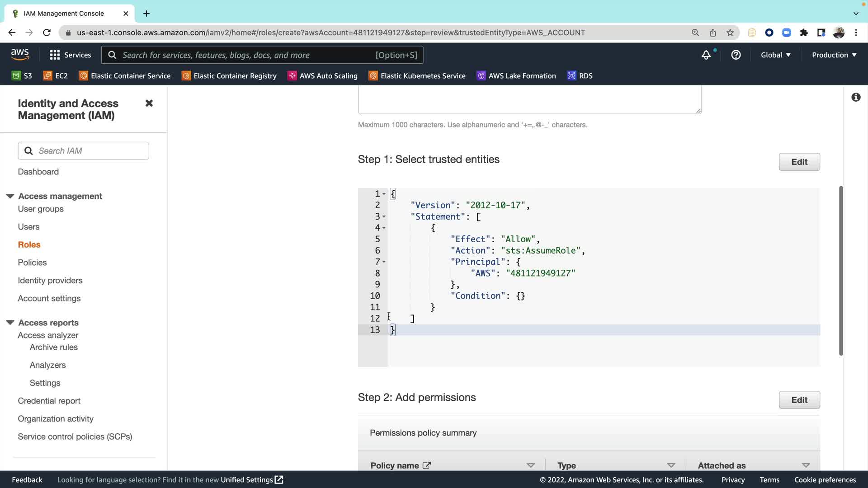Click the AWS logo home icon
Viewport: 868px width, 488px height.
tap(20, 55)
